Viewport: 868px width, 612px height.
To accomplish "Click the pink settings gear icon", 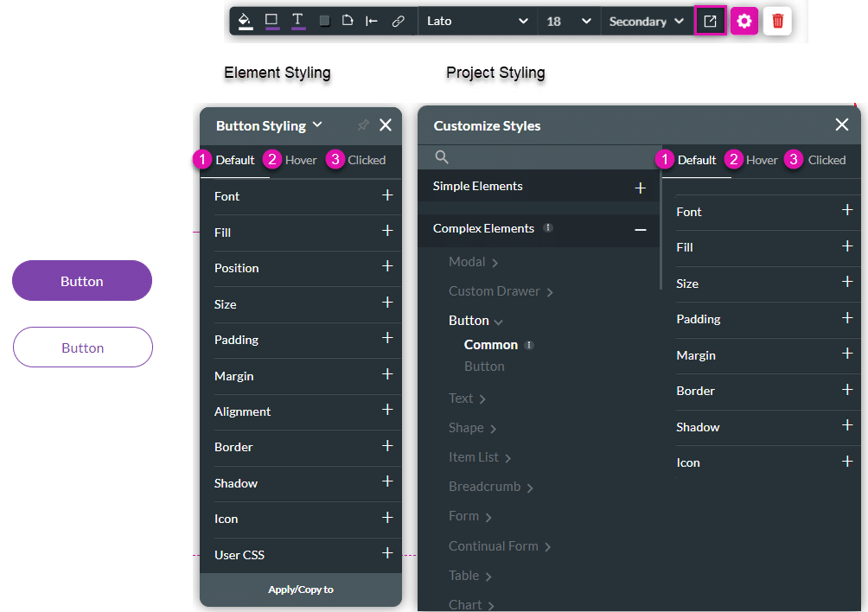I will point(744,22).
